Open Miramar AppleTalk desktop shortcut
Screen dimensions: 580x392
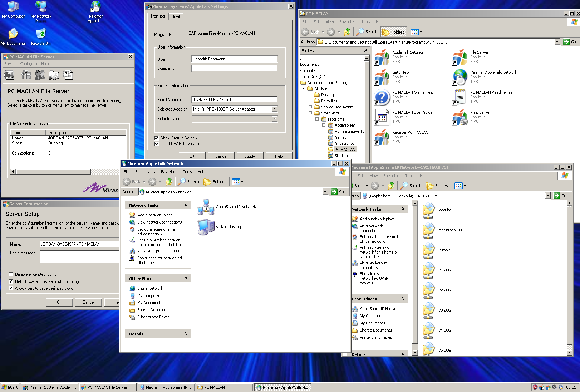pos(96,11)
